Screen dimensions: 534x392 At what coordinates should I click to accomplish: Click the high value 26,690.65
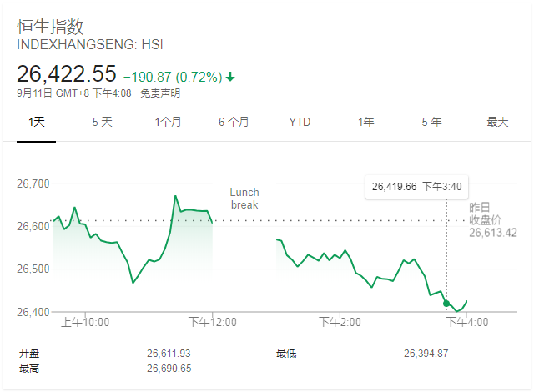click(169, 369)
